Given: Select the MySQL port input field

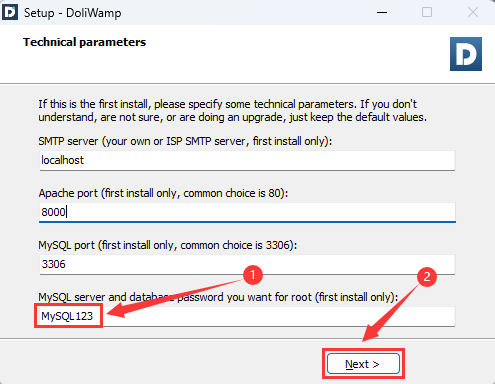Looking at the screenshot, I should pos(247,265).
